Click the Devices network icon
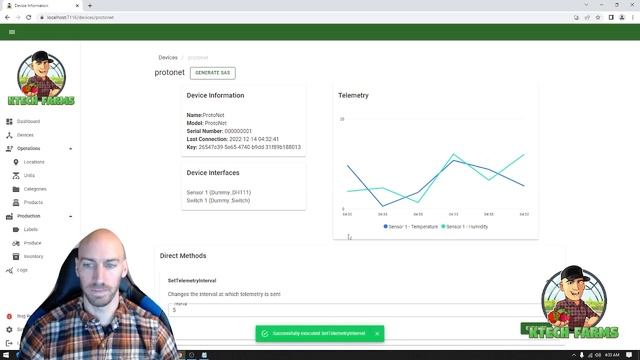Image resolution: width=640 pixels, height=360 pixels. [x=9, y=135]
